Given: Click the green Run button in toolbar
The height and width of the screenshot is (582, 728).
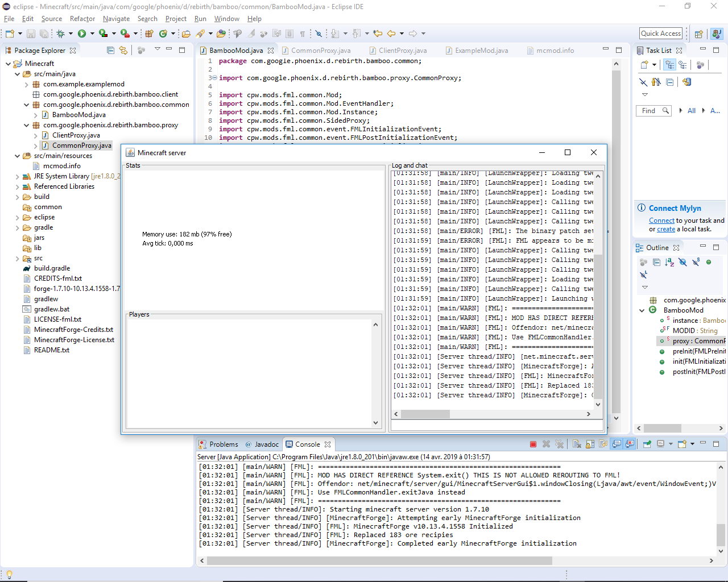Looking at the screenshot, I should coord(82,34).
